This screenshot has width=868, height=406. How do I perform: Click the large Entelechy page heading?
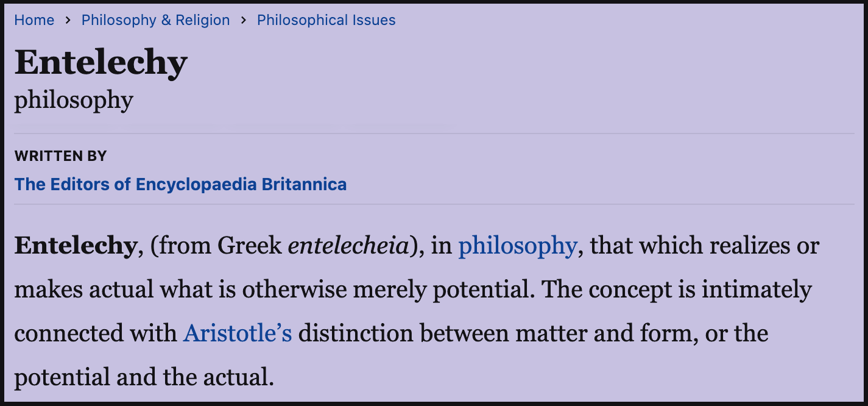[101, 62]
